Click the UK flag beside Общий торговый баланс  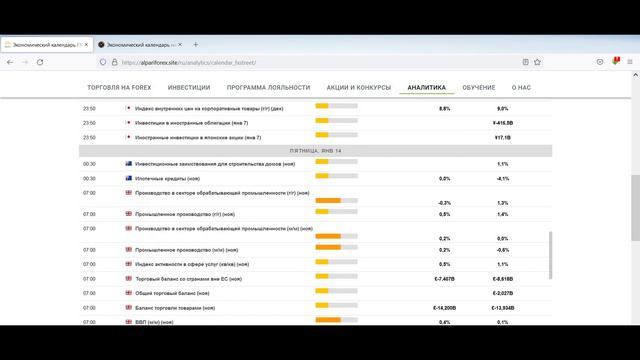(x=129, y=293)
